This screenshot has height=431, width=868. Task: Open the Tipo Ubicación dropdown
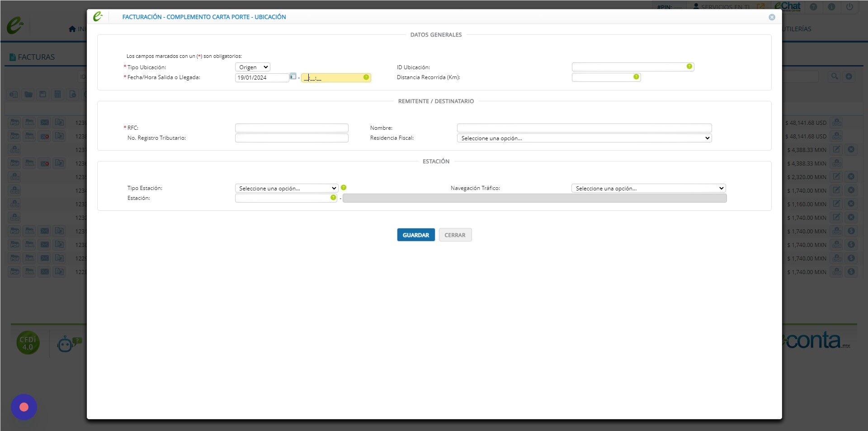(253, 67)
